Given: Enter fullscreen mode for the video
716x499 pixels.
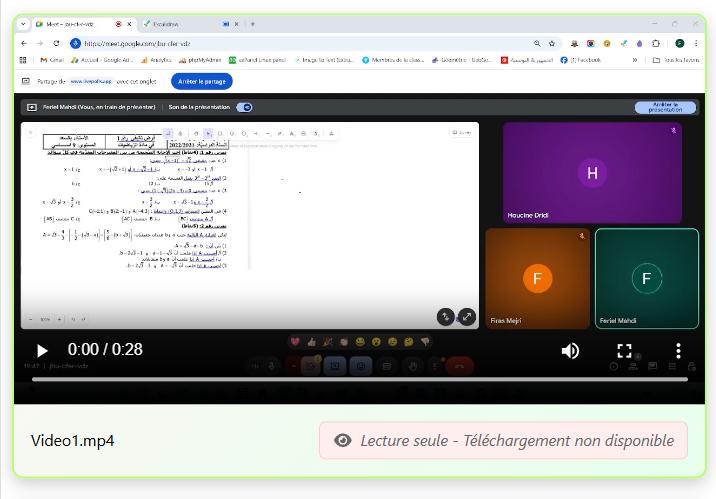Looking at the screenshot, I should coord(624,350).
